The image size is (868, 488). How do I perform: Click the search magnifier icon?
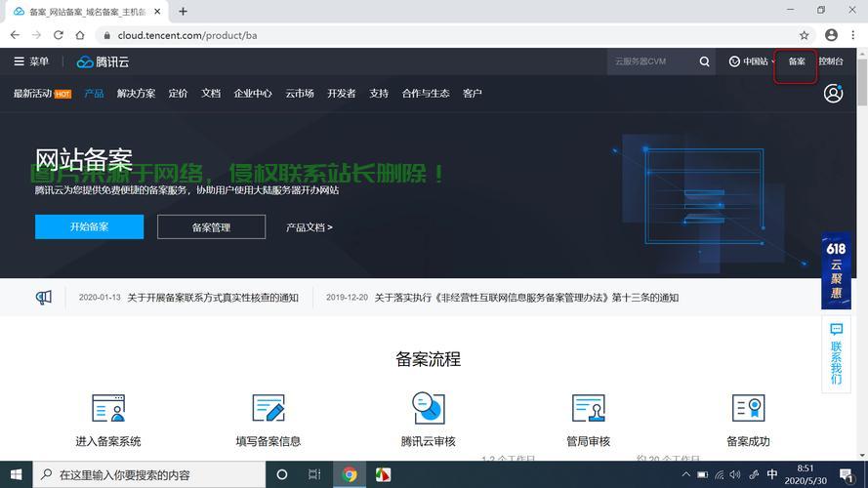pyautogui.click(x=705, y=61)
